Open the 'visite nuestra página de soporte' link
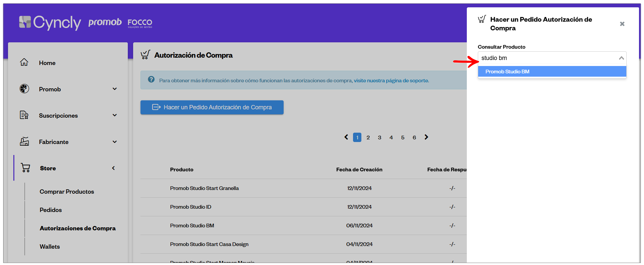The image size is (644, 265). pyautogui.click(x=391, y=81)
